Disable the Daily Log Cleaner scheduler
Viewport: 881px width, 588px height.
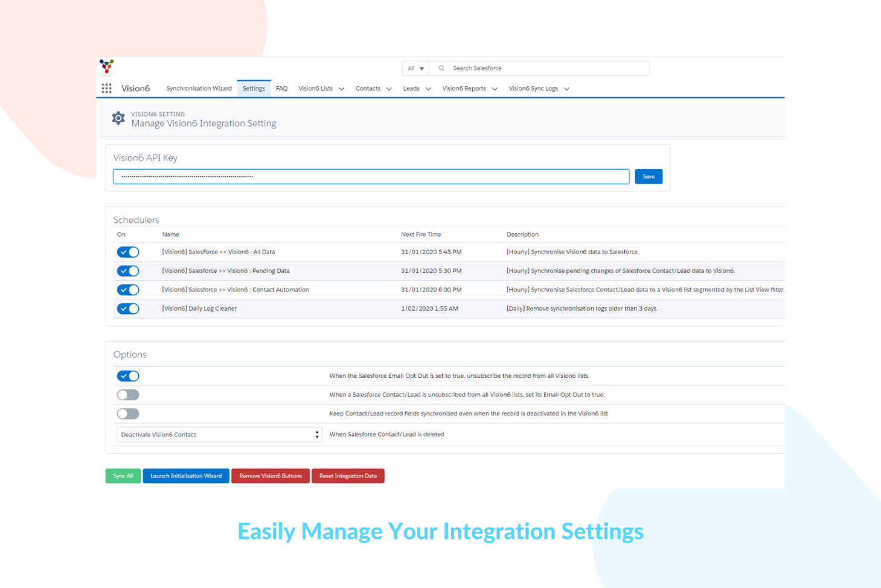(127, 308)
